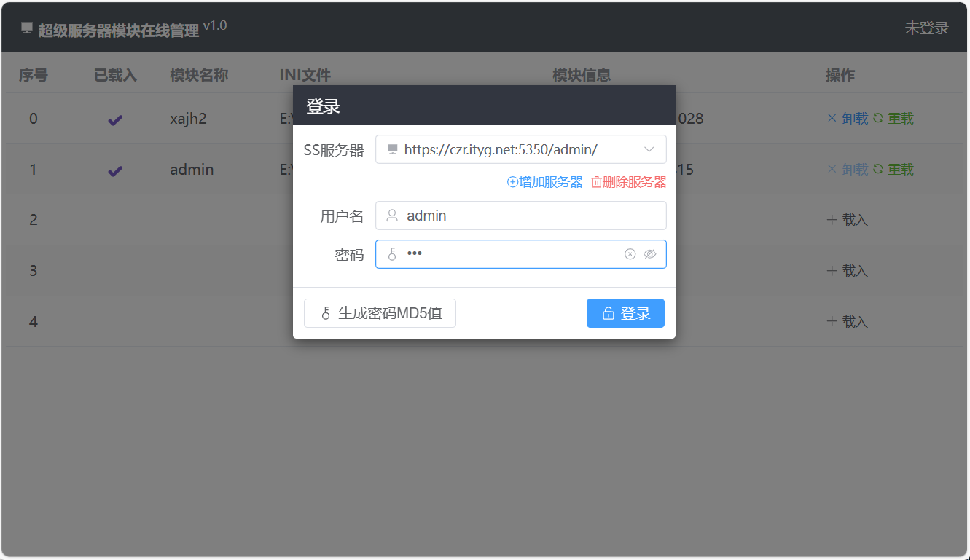Screen dimensions: 970x560
Task: Click the monitor icon in server field
Action: [392, 149]
